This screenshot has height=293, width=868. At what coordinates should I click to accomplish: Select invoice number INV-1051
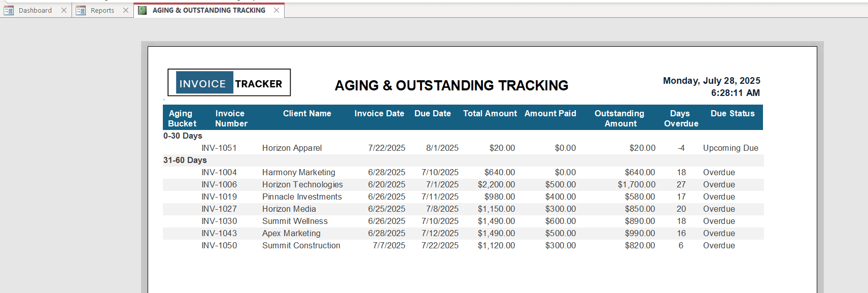219,148
